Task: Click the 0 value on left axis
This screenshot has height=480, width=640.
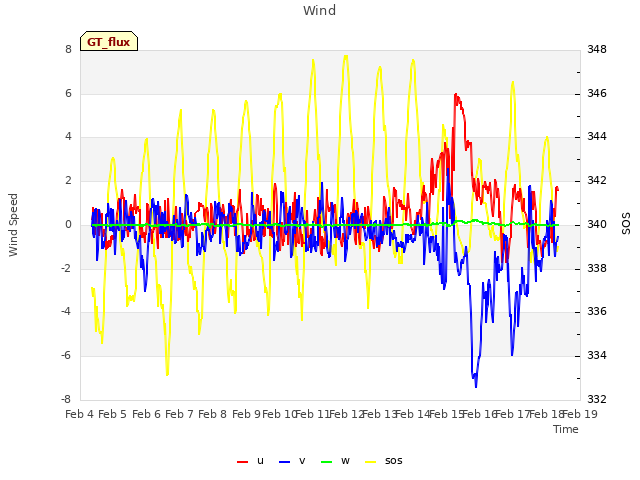Action: pyautogui.click(x=68, y=224)
